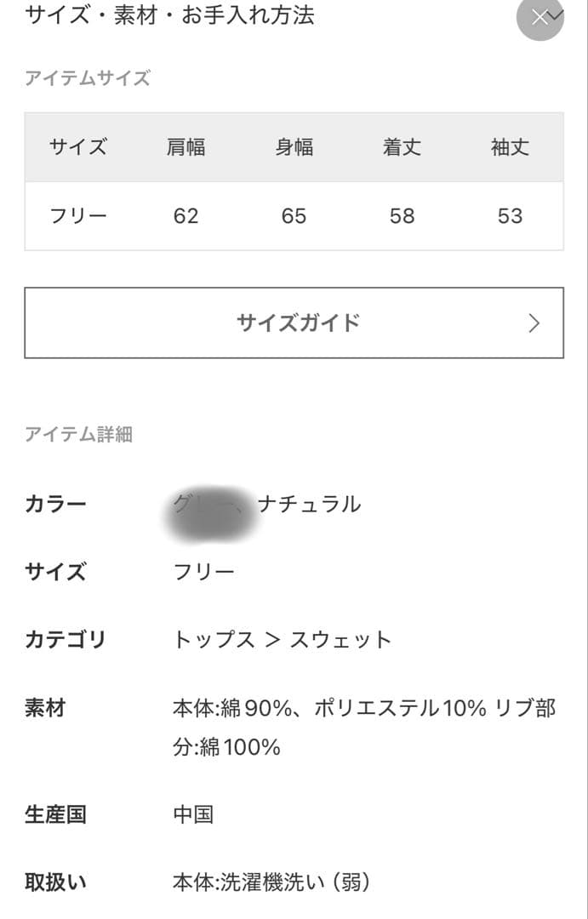Tap the 生産国 entry 中国
588x919 pixels.
click(193, 814)
